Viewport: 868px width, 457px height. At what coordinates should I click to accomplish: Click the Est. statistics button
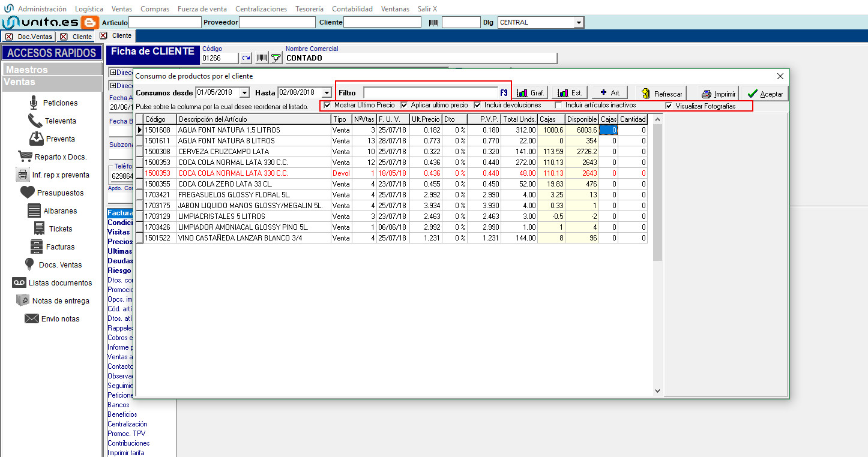click(x=570, y=93)
